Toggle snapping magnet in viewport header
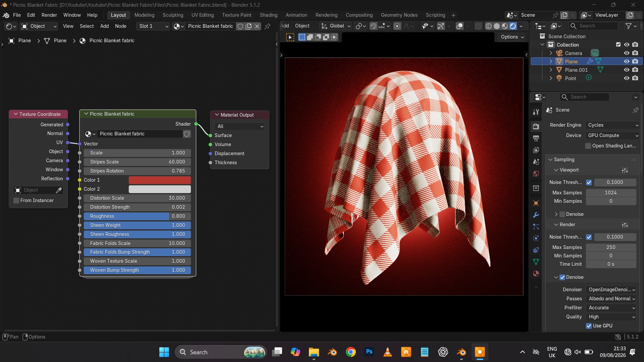 click(373, 26)
